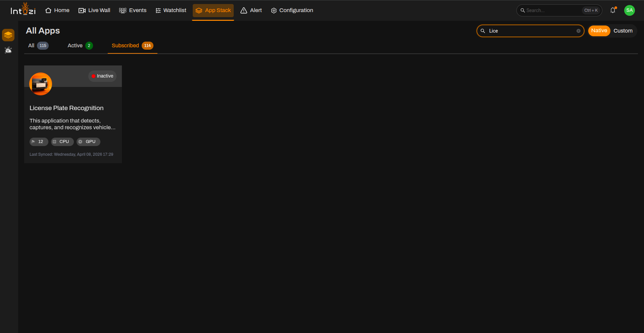
Task: Click the global Search field
Action: 559,10
